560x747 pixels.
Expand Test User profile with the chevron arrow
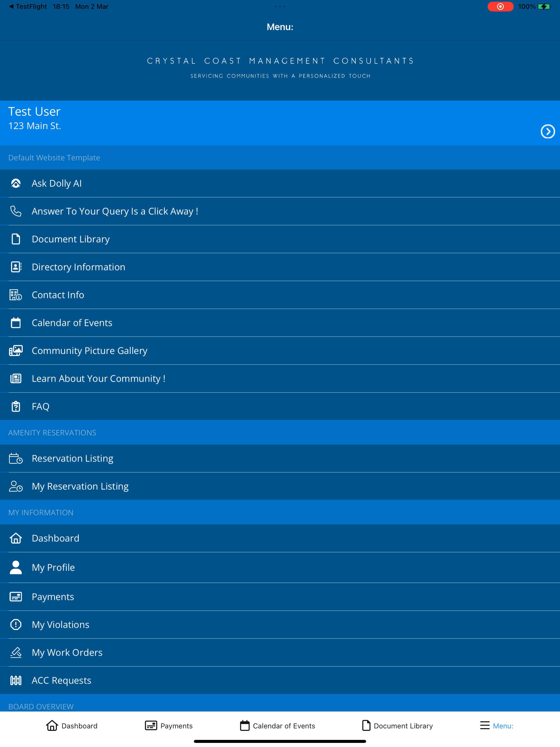(547, 131)
